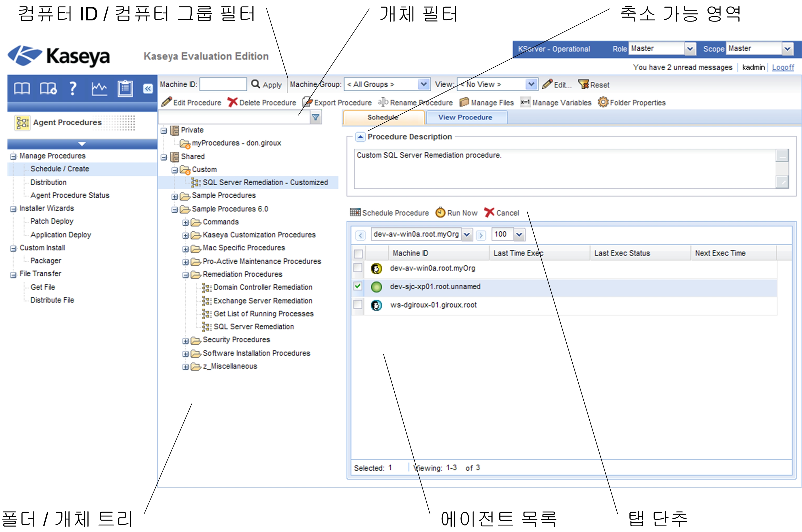Click the Run Now clock icon
Screen dimensions: 802x532
tap(440, 213)
